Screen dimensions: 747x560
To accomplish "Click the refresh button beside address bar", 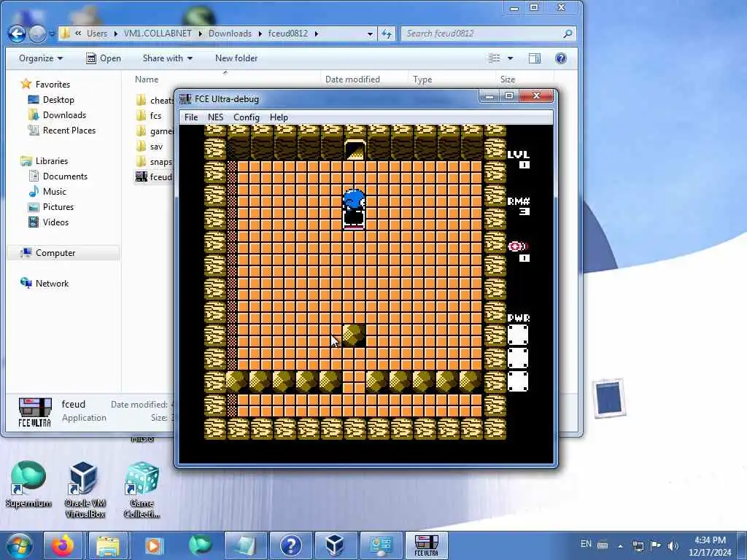I will click(387, 34).
